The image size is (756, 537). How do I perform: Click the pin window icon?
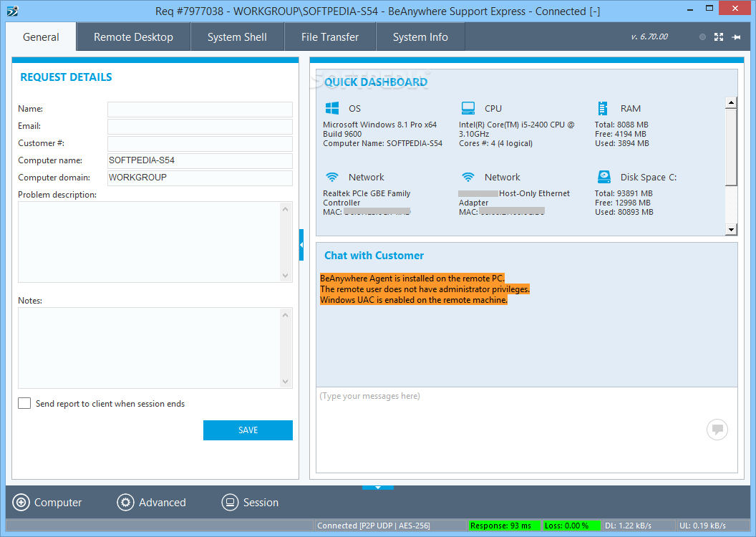tap(736, 37)
